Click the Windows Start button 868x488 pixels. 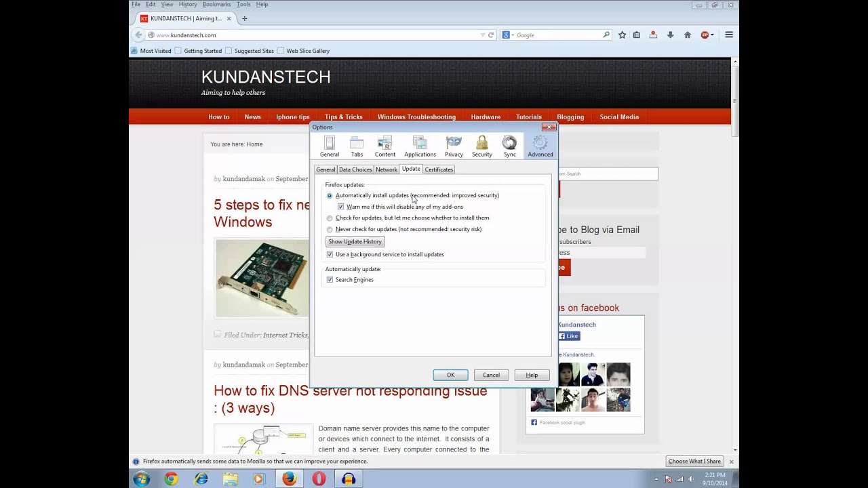pyautogui.click(x=142, y=479)
